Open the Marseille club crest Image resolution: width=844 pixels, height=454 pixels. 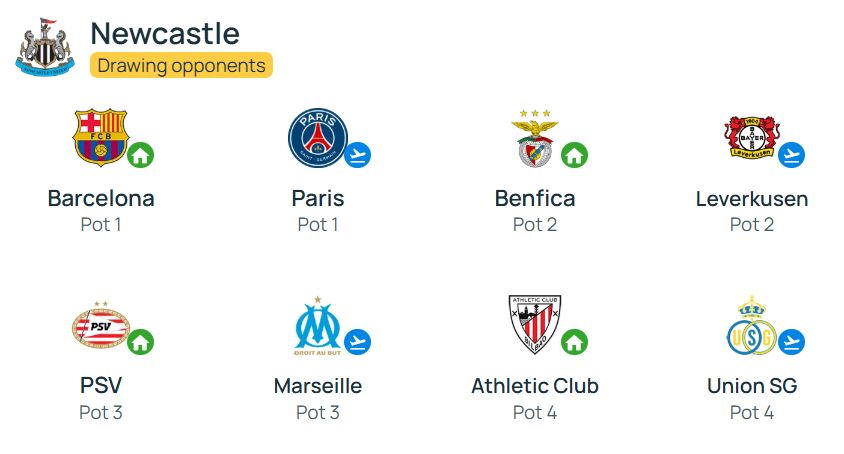[318, 325]
